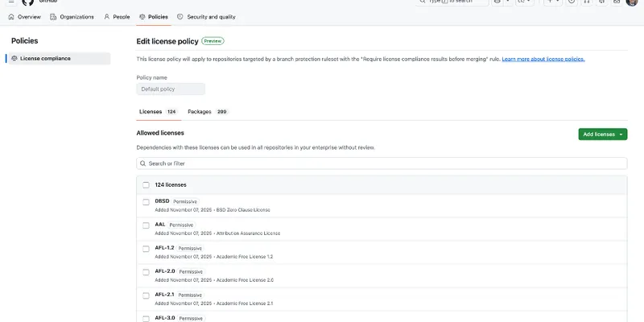
Task: Click the Permissive badge next to 0BSD
Action: (x=185, y=202)
